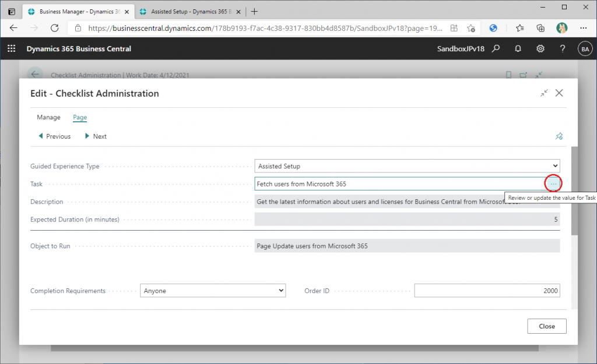Click the Object to Run field value
Viewport: 597px width, 364px height.
[407, 246]
